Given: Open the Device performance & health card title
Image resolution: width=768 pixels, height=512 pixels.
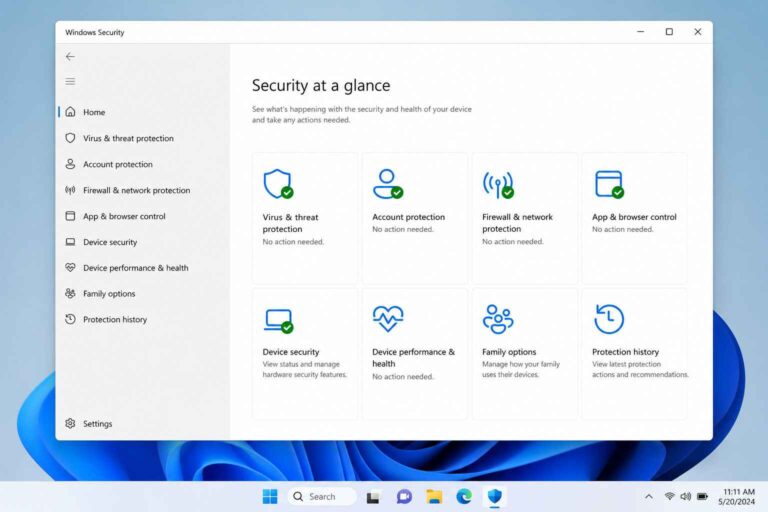Looking at the screenshot, I should 413,358.
